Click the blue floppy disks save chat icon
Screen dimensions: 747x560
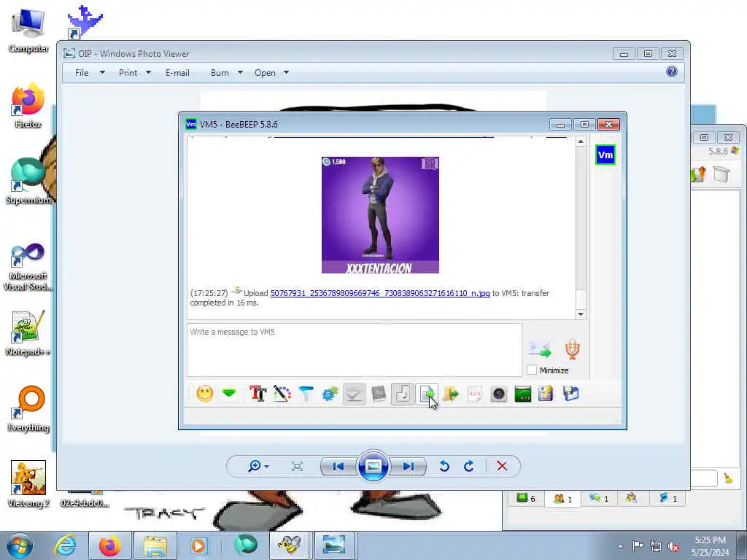click(570, 394)
